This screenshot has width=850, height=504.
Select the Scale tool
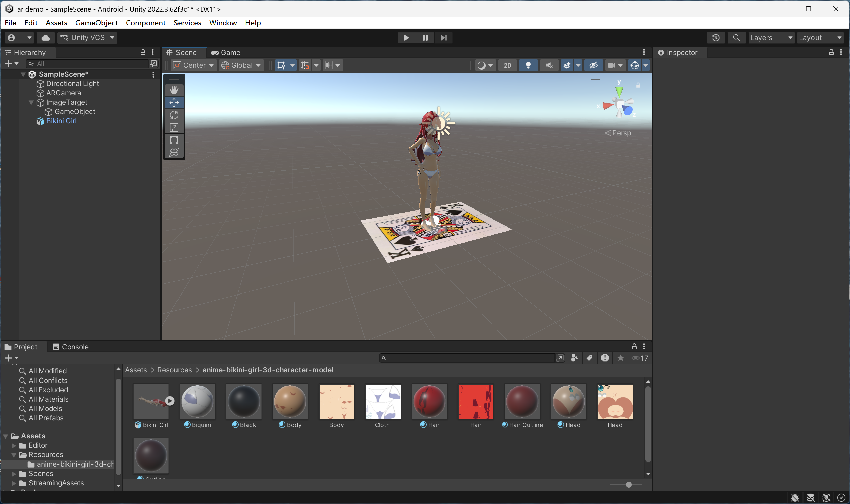pos(174,128)
